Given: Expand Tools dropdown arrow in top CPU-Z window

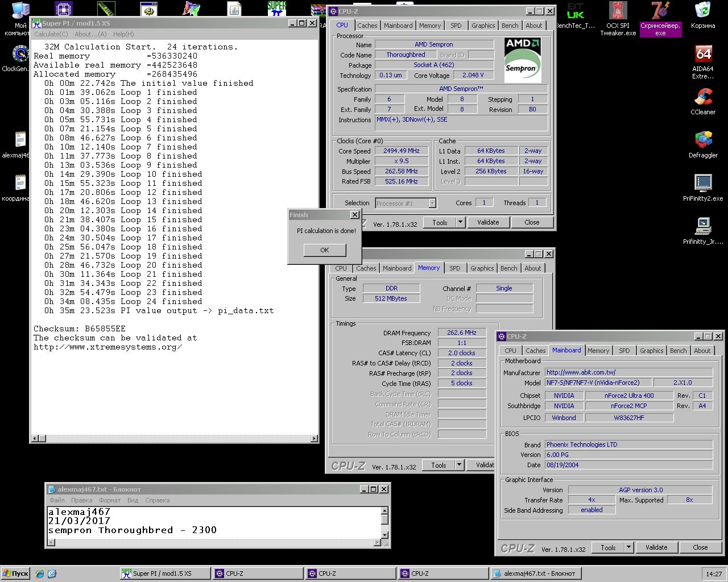Looking at the screenshot, I should [460, 222].
